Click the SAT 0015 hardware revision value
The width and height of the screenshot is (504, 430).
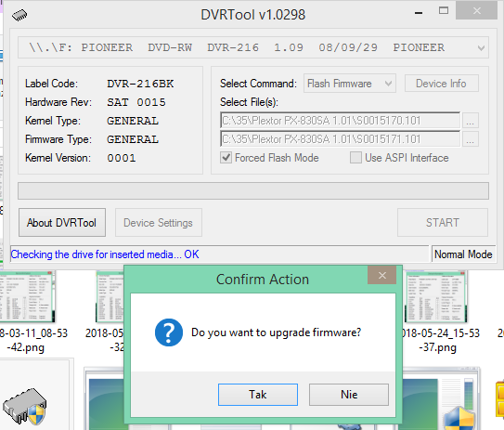point(136,102)
